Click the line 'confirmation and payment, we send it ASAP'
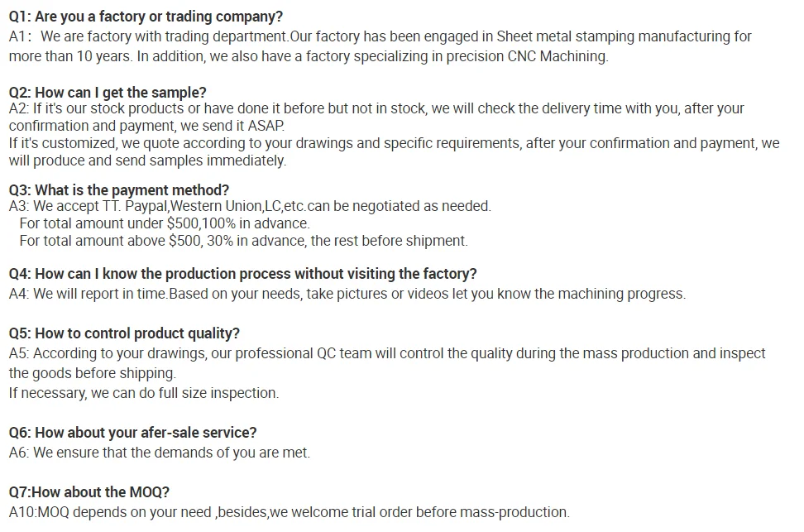 tap(146, 126)
